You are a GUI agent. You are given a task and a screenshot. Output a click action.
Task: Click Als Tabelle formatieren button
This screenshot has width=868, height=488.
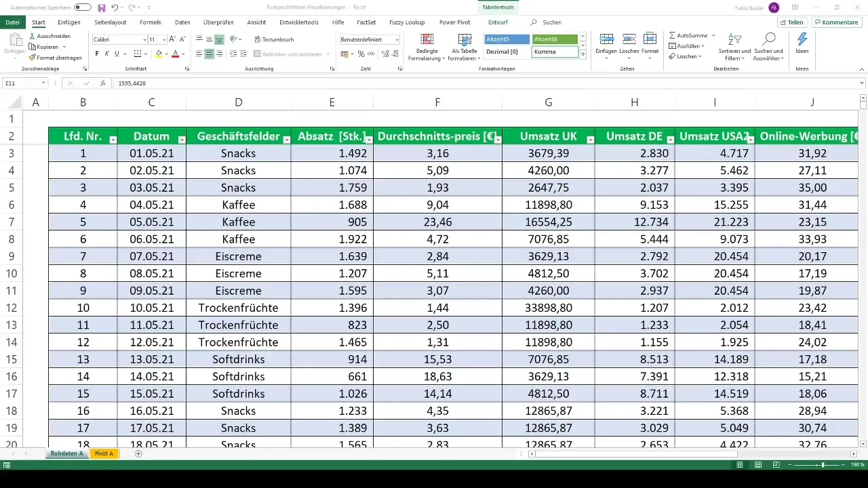[465, 46]
